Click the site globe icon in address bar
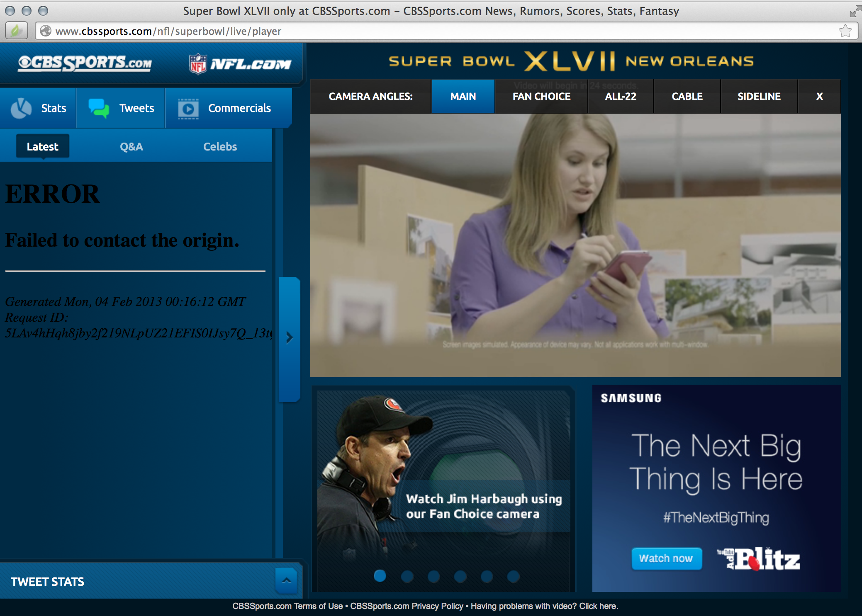 point(46,31)
